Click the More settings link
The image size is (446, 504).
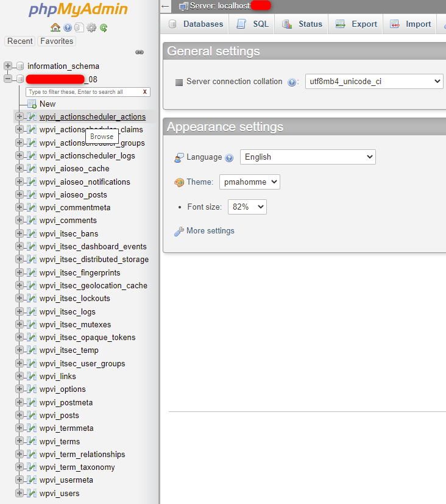210,231
